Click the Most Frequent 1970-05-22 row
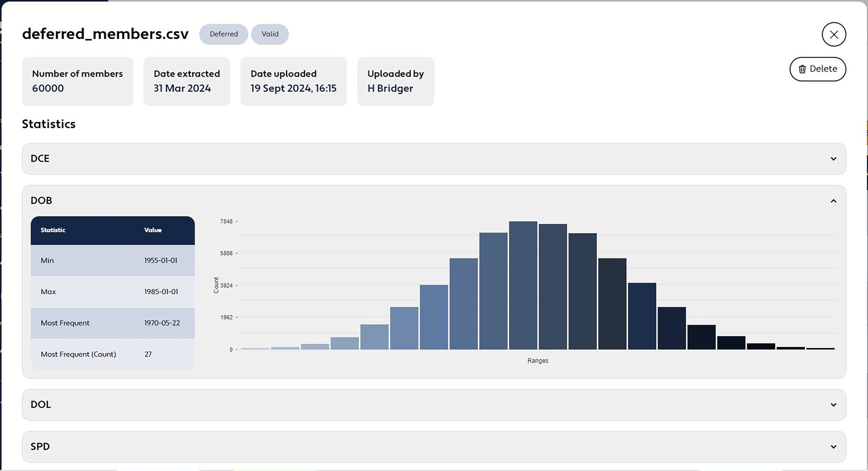This screenshot has height=471, width=868. click(113, 323)
